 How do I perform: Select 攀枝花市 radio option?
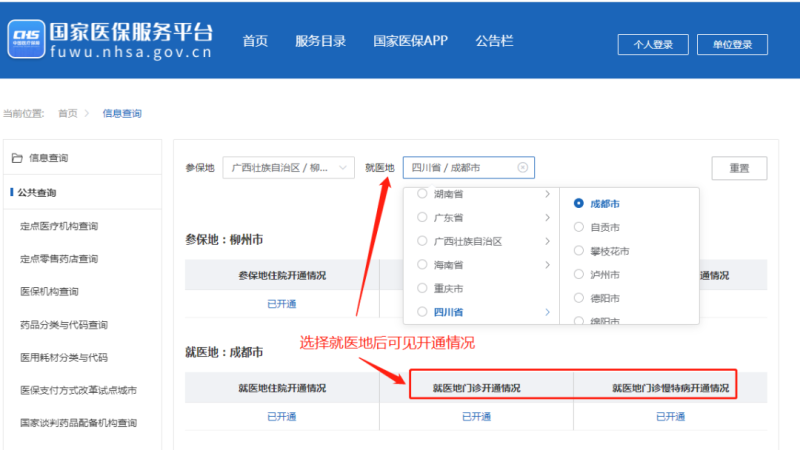coord(579,251)
